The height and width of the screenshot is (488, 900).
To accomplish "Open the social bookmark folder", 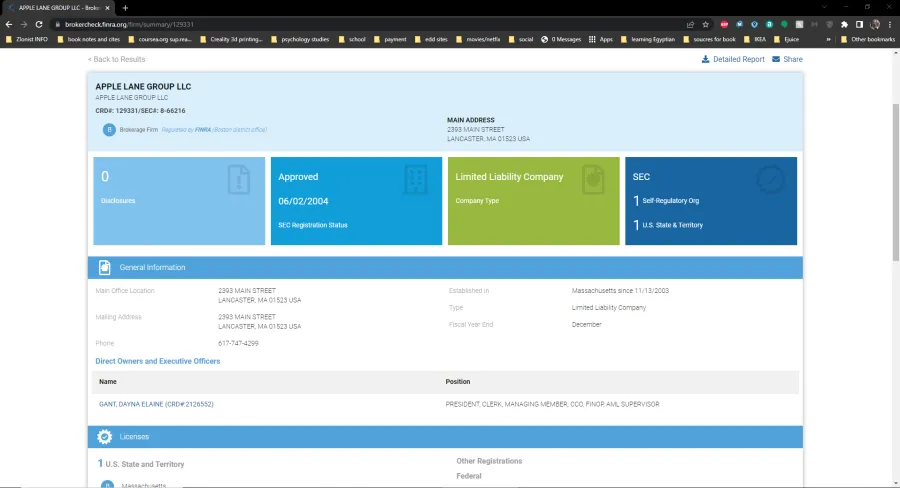I will point(521,40).
